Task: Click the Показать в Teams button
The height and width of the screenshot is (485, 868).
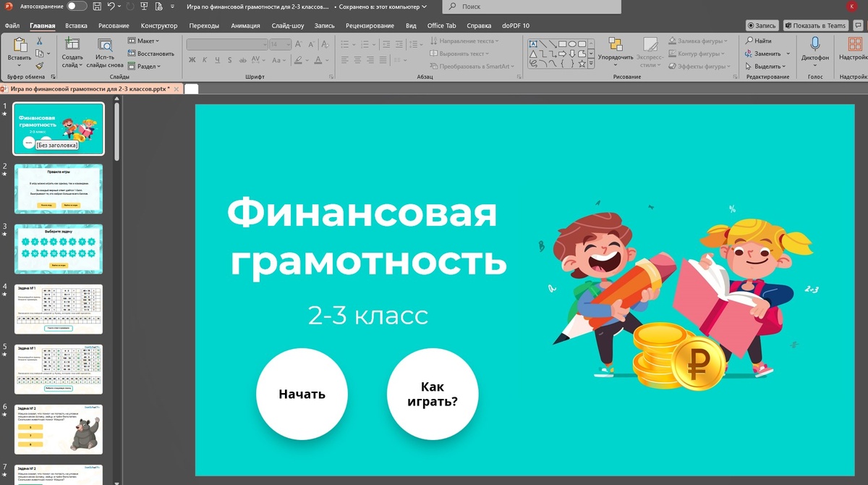Action: (x=816, y=24)
